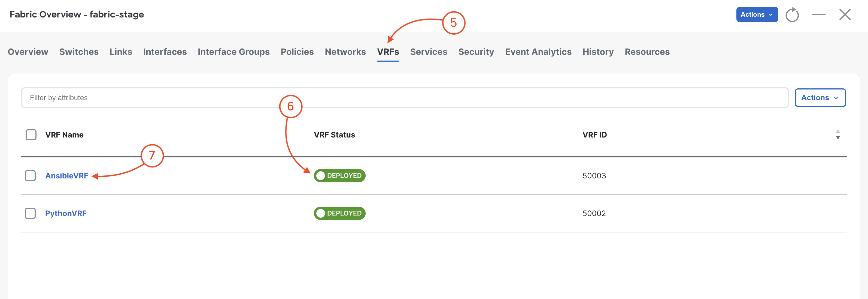Expand the outlined Actions dropdown beside filter
This screenshot has width=868, height=299.
820,97
